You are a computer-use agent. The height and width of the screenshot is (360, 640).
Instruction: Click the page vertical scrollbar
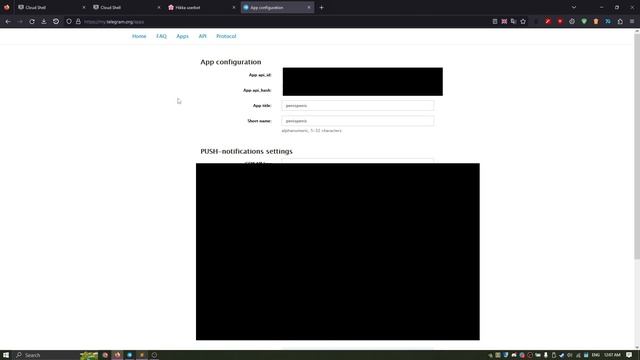[x=637, y=147]
